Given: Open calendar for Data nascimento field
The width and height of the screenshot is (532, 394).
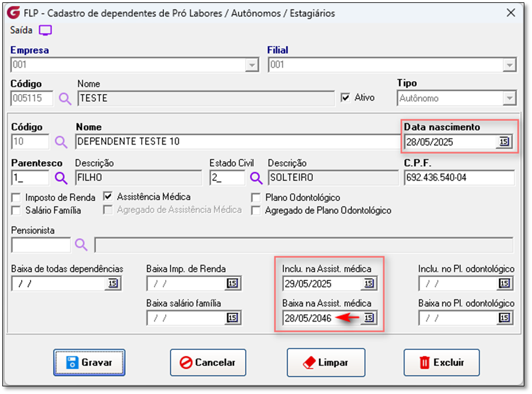Looking at the screenshot, I should tap(504, 142).
